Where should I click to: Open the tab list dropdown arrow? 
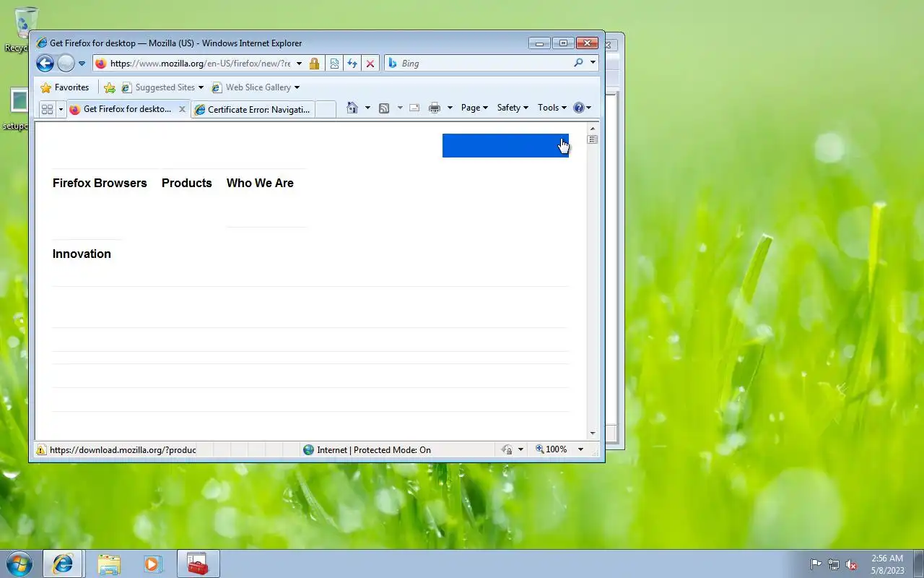tap(61, 109)
